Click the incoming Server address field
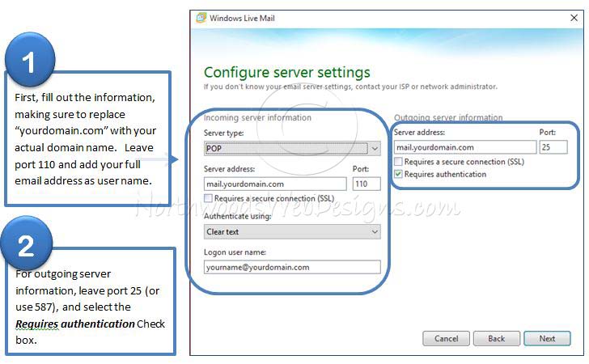 (274, 184)
